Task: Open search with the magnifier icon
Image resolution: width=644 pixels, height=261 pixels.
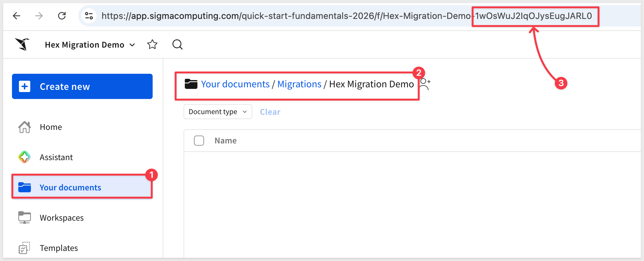Action: [x=177, y=44]
